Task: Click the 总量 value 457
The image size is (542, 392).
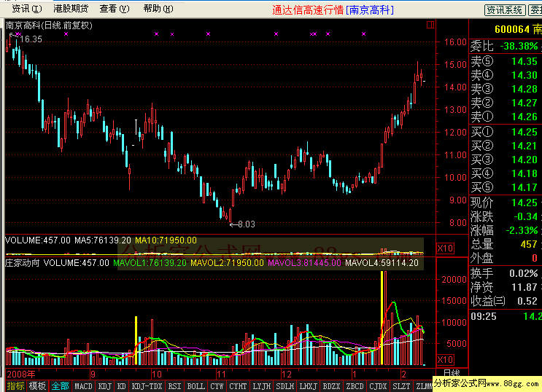Action: tap(529, 244)
